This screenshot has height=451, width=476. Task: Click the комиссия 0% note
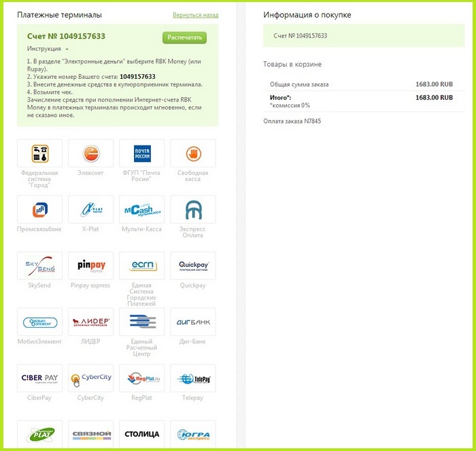(x=290, y=105)
